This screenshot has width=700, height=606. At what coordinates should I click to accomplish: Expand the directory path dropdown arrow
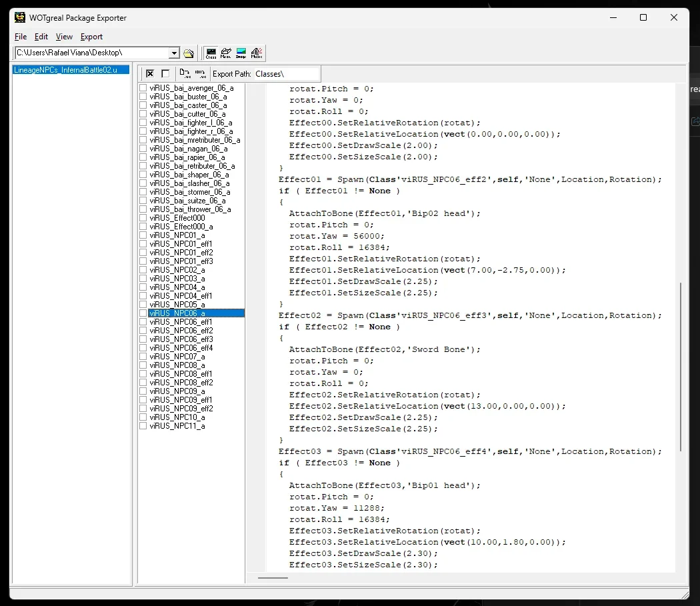click(174, 53)
